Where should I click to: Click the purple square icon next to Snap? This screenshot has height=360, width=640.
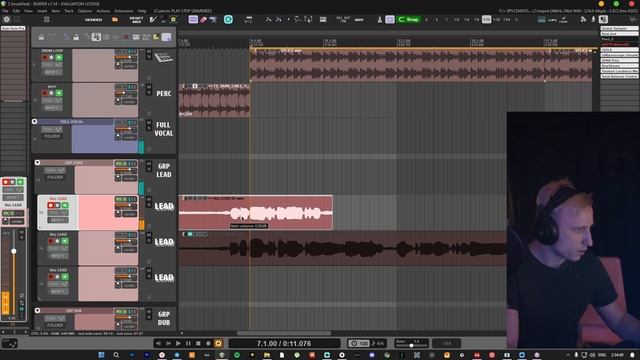tap(390, 19)
